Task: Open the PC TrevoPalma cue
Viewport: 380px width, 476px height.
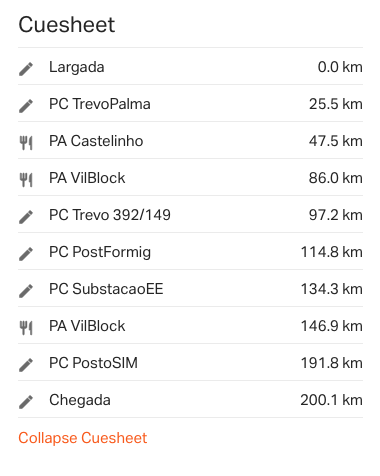Action: (100, 104)
